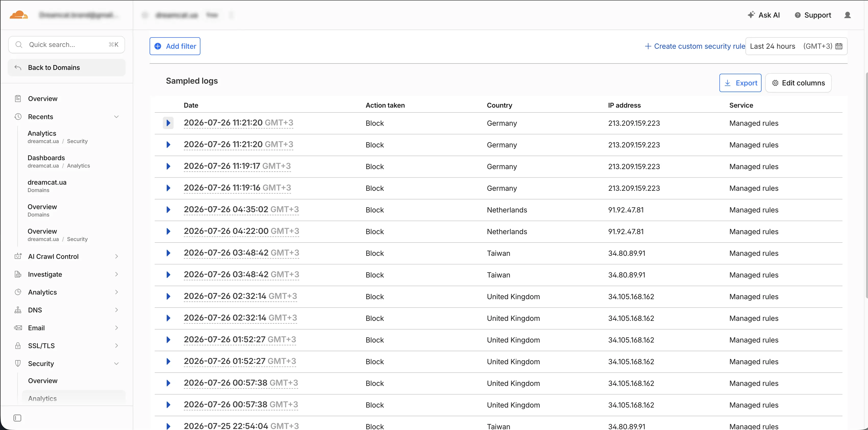Open recent dreamcat.ua Domains item
Image resolution: width=868 pixels, height=430 pixels.
[x=47, y=186]
